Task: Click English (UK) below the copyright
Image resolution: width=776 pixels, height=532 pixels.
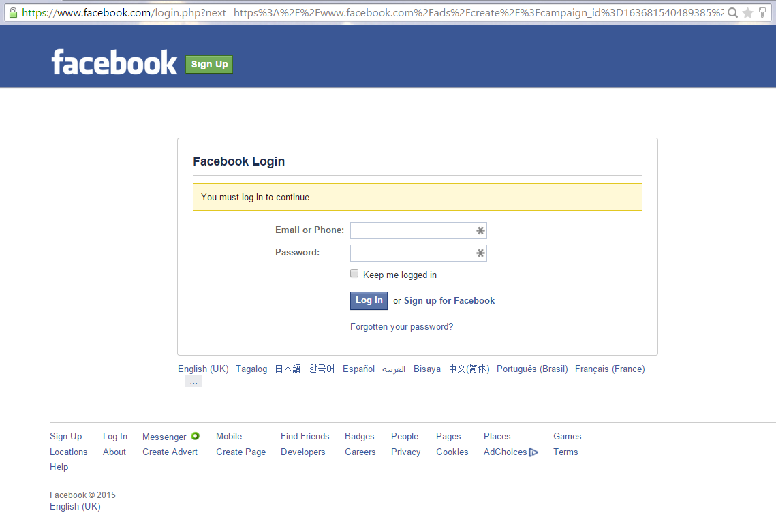Action: (x=75, y=507)
